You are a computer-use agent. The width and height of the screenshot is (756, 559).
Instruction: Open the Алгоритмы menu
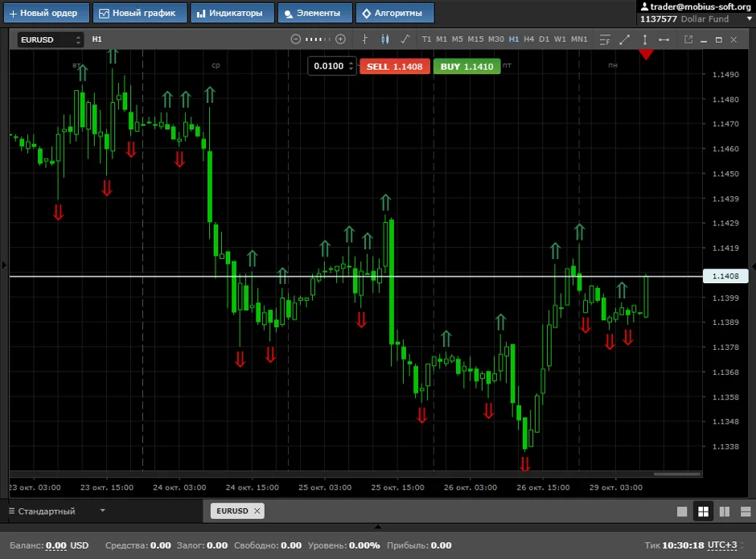395,13
